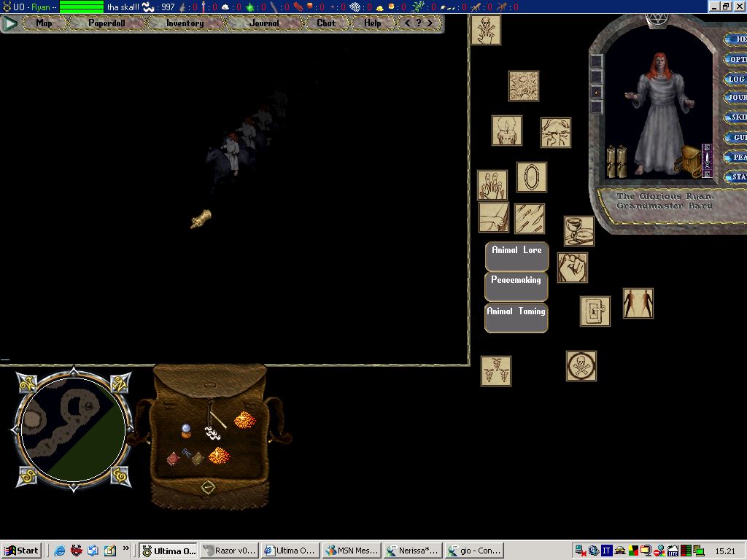Click the hand-on-arm spell icon

(x=494, y=217)
